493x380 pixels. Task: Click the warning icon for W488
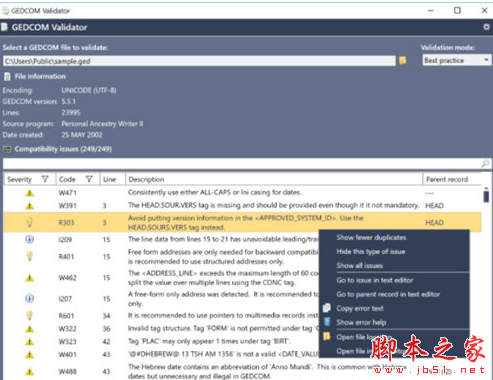(x=29, y=371)
